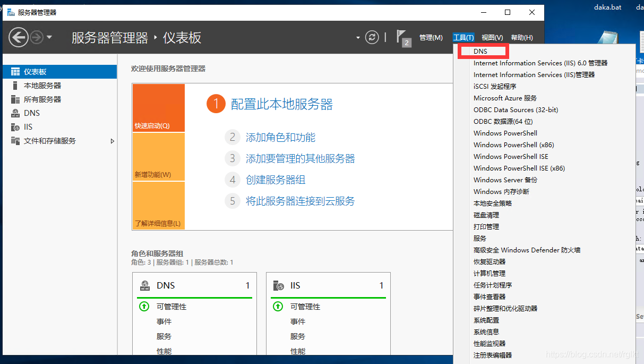Click 可管理性 in the IIS tile
The image size is (644, 364).
click(305, 307)
